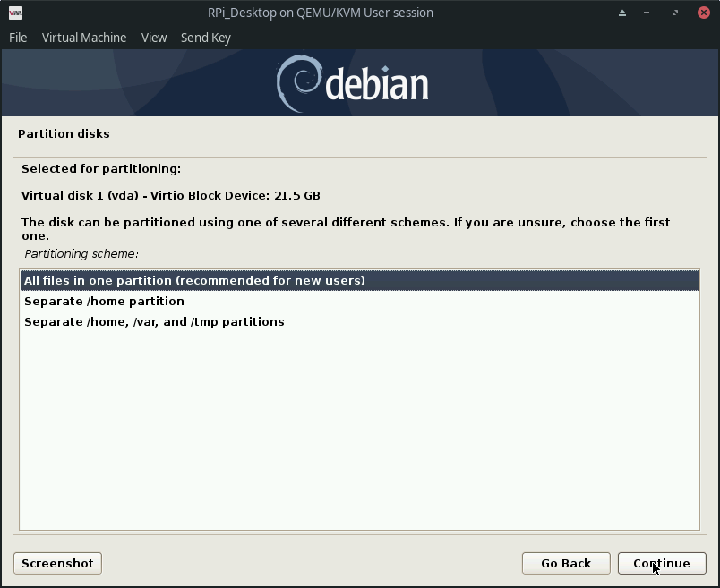Click the virt-manager icon in title bar
Image resolution: width=720 pixels, height=588 pixels.
[15, 13]
